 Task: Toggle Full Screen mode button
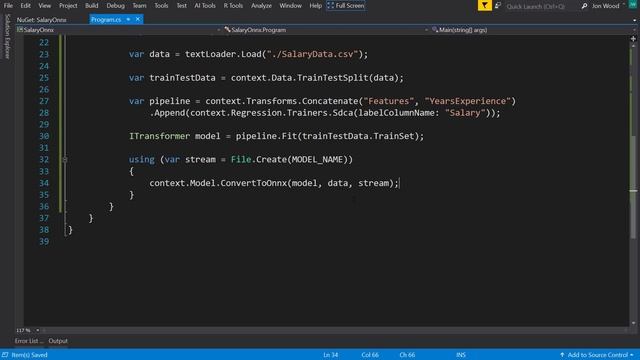pyautogui.click(x=346, y=6)
